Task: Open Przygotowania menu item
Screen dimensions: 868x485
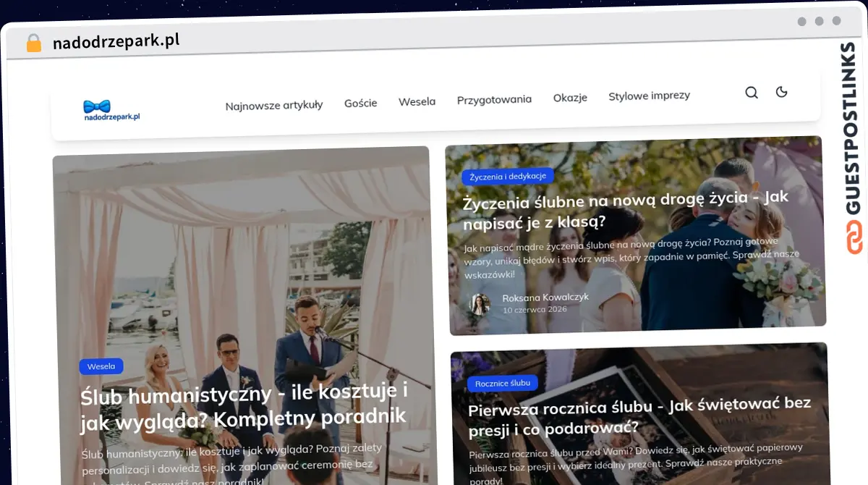Action: [x=494, y=99]
